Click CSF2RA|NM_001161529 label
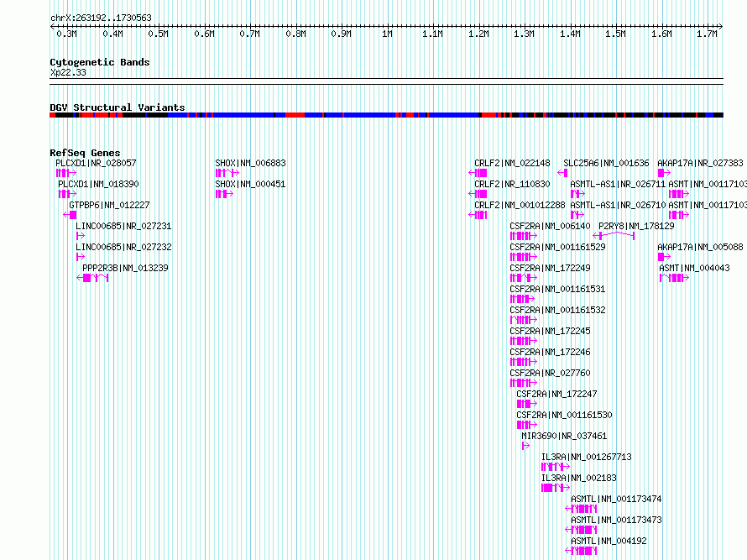747x560 pixels. (x=557, y=247)
